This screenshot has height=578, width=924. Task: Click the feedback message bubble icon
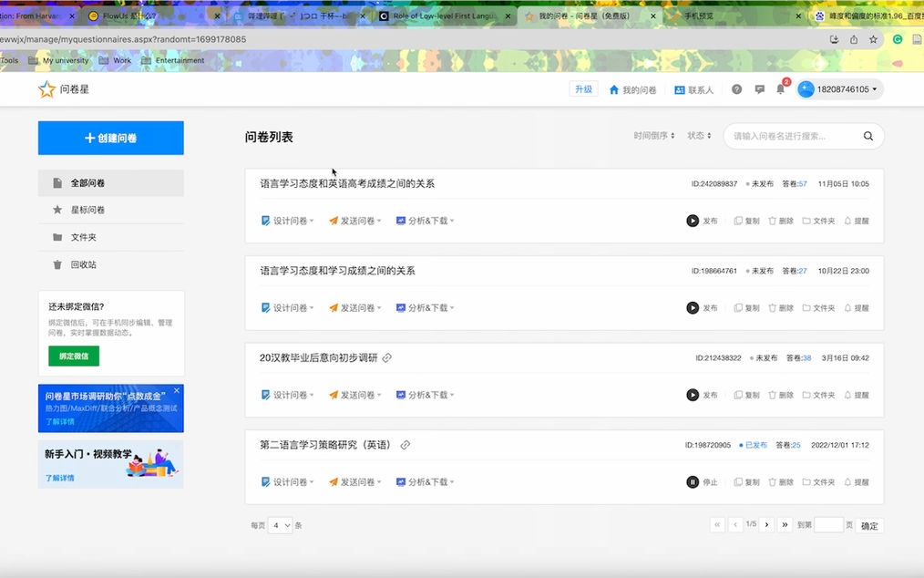click(x=759, y=89)
